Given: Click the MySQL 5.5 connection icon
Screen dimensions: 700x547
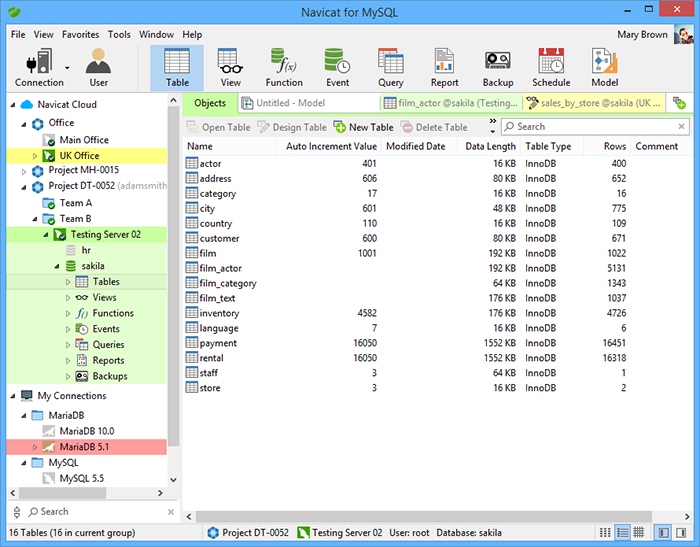Looking at the screenshot, I should tap(49, 478).
